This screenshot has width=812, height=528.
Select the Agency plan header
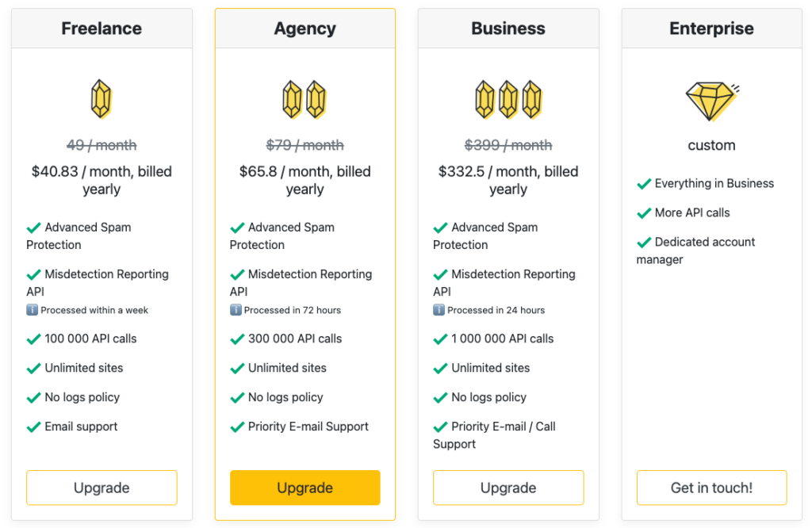click(305, 29)
